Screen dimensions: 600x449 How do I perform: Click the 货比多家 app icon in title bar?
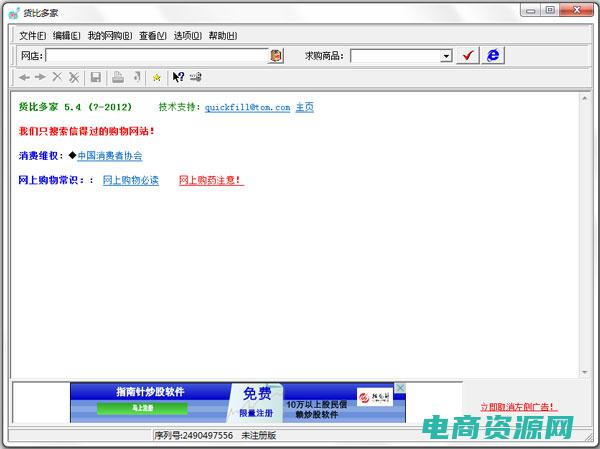point(14,13)
